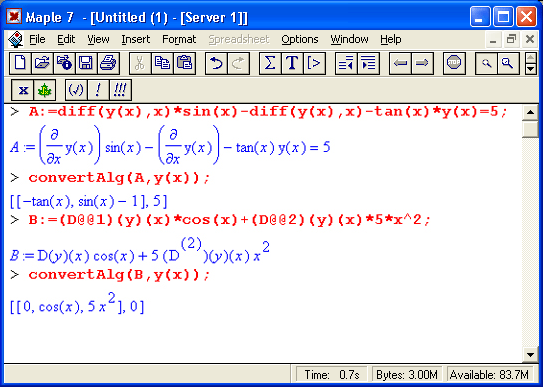
Task: Save the worksheet with floppy disk icon
Action: point(86,63)
